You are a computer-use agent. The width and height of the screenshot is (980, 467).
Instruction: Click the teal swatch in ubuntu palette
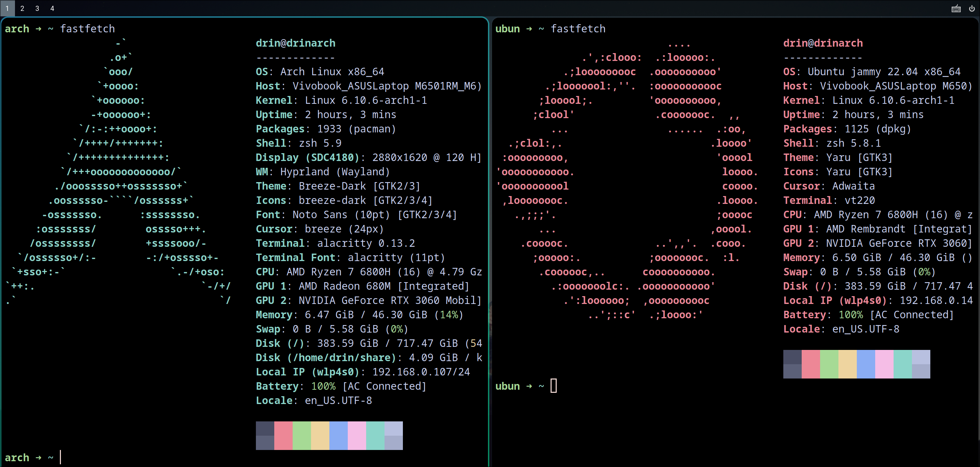click(x=903, y=364)
